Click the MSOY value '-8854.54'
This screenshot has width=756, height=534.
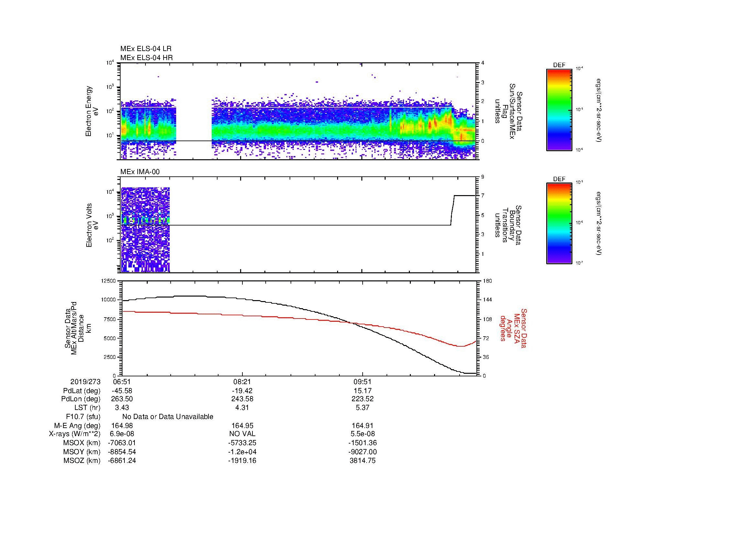click(x=122, y=452)
